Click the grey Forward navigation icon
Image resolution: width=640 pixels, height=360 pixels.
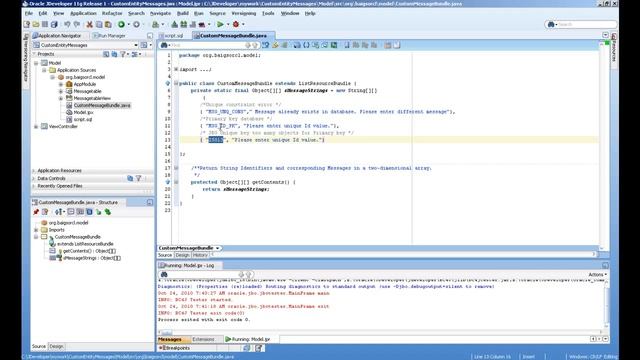click(x=136, y=24)
